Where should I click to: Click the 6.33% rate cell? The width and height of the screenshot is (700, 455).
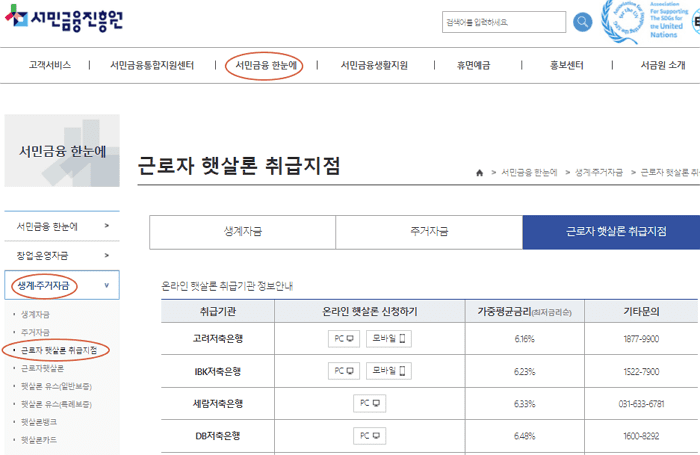point(525,404)
